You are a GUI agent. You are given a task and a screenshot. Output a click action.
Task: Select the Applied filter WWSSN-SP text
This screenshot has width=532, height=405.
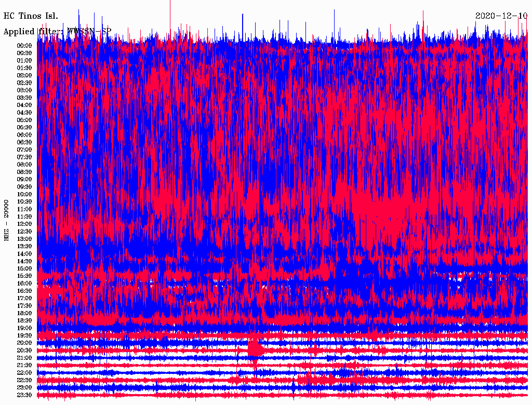pos(57,31)
